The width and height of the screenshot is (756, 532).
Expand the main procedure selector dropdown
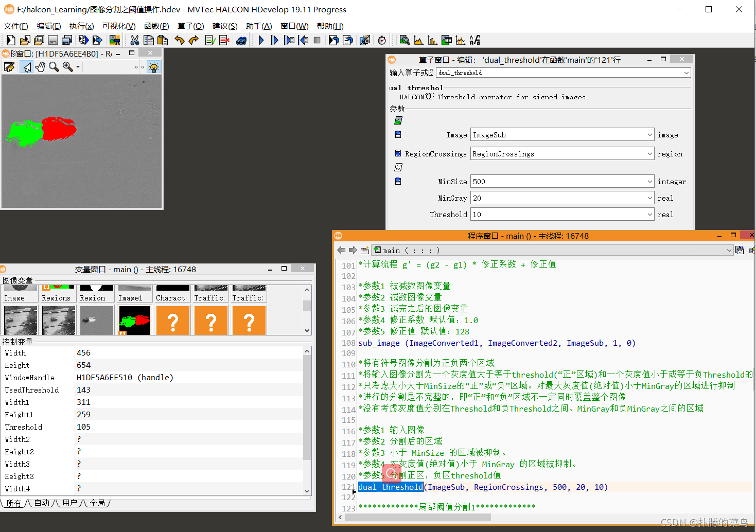coord(729,251)
